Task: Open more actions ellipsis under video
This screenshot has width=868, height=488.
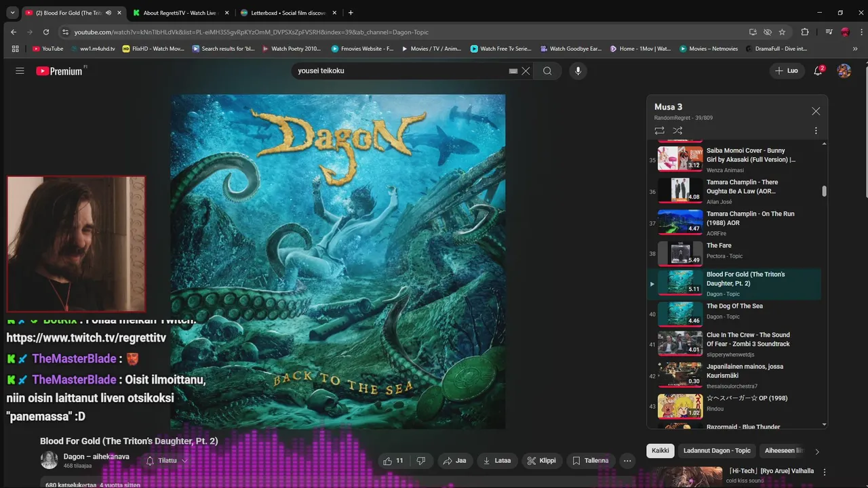Action: point(627,460)
